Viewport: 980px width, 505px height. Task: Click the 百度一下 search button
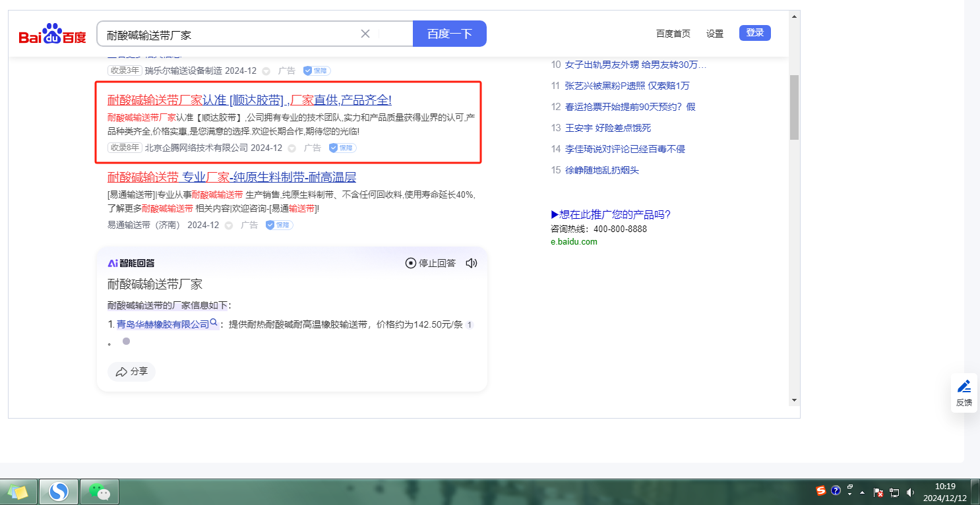[449, 34]
